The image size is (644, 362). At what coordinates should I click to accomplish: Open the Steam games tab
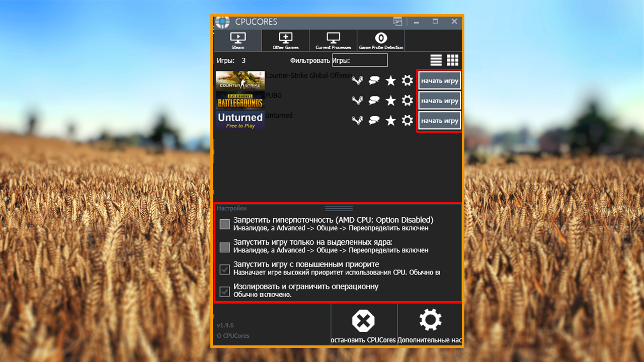click(237, 41)
